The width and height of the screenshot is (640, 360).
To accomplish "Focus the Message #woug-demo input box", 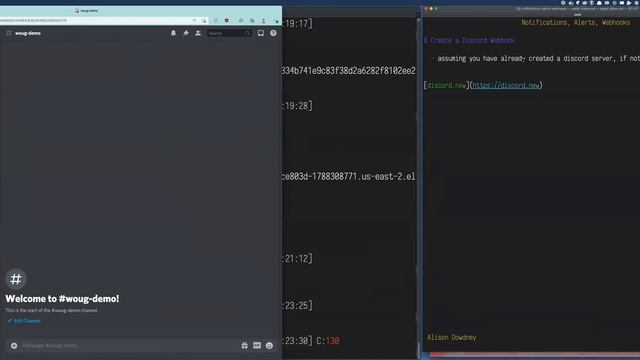I will [x=129, y=346].
